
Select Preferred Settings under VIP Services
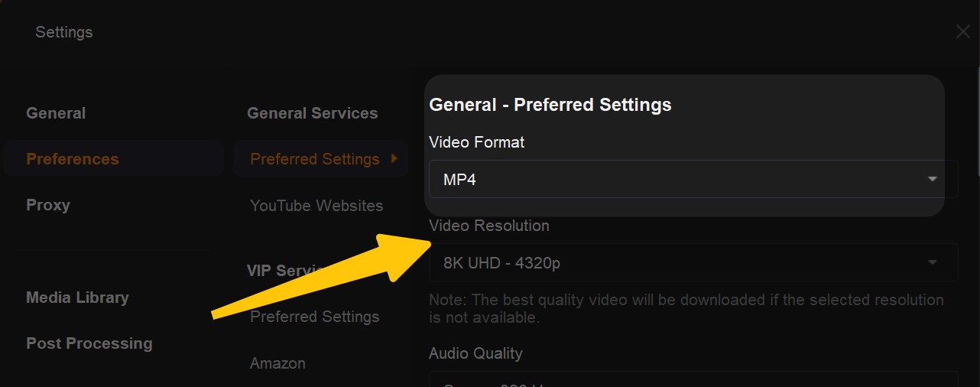[315, 317]
